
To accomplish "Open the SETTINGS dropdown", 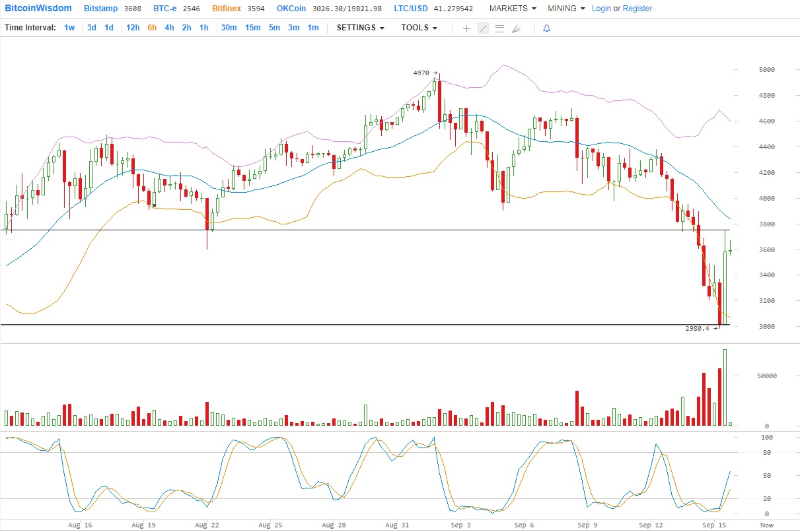I will (360, 28).
